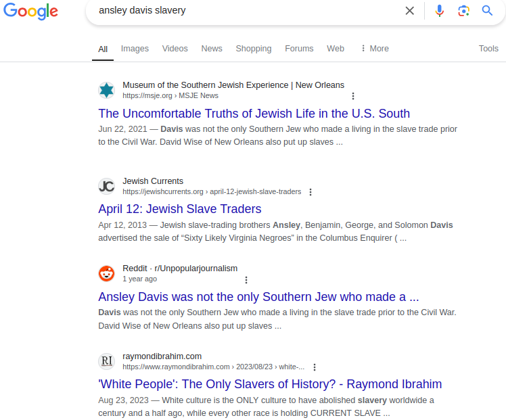Open 'Ansley Davis was not the only Southern Jew' link
This screenshot has width=506, height=420.
tap(258, 297)
